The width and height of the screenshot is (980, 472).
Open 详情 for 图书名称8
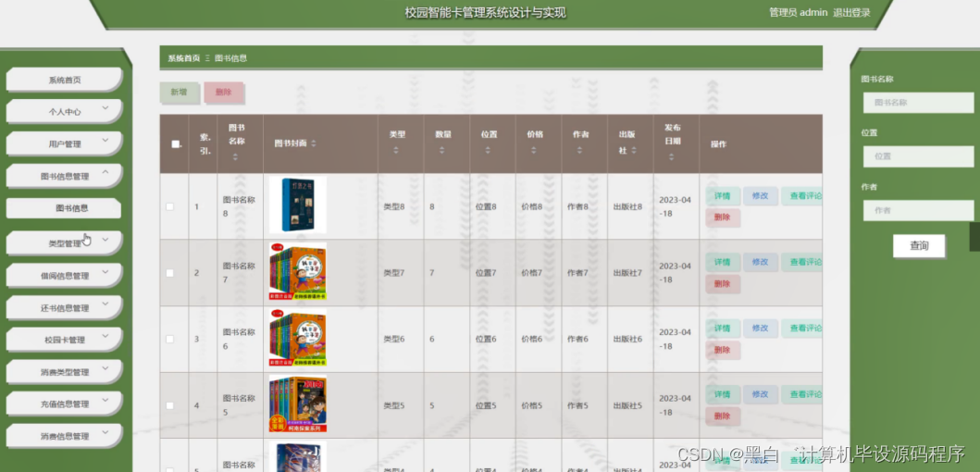tap(723, 195)
